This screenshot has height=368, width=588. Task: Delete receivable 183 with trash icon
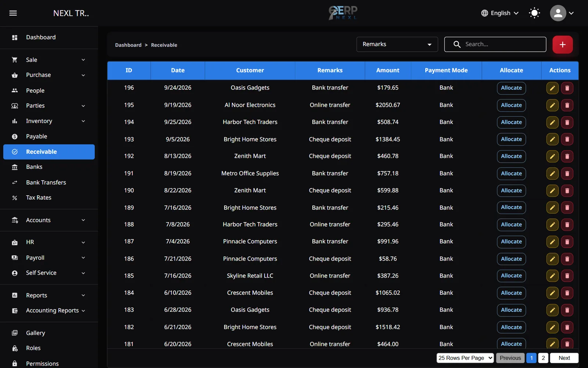tap(567, 310)
